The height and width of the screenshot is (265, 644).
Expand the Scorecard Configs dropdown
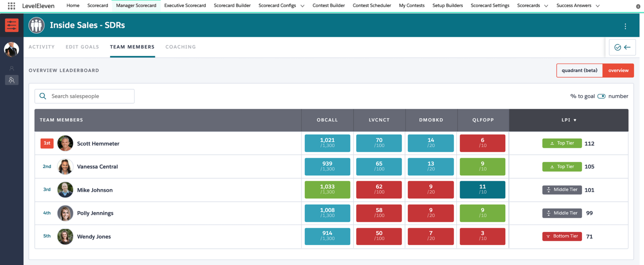[x=302, y=5]
